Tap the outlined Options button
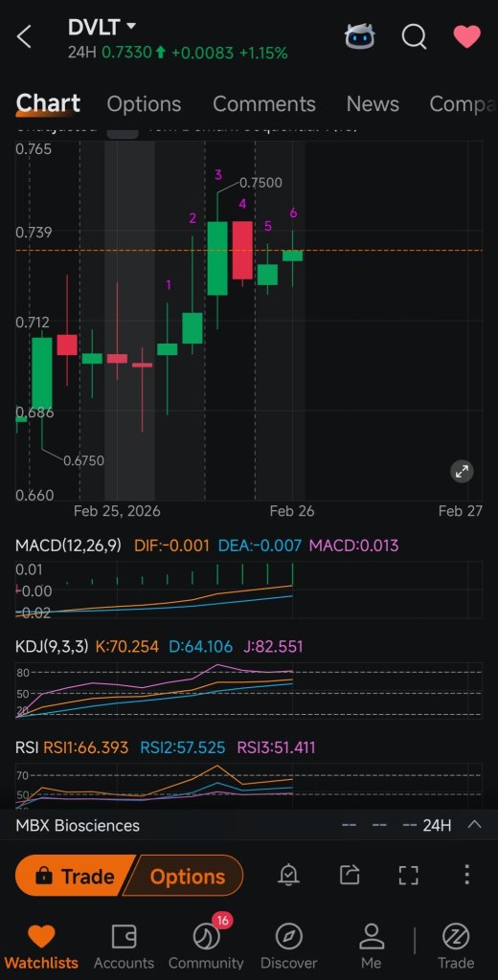This screenshot has width=498, height=980. pos(185,877)
